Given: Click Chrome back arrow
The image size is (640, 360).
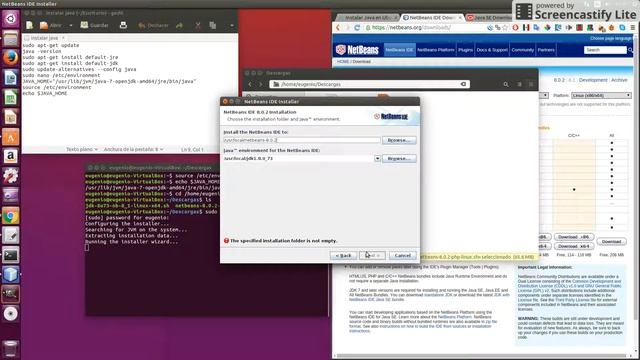Looking at the screenshot, I should (338, 28).
